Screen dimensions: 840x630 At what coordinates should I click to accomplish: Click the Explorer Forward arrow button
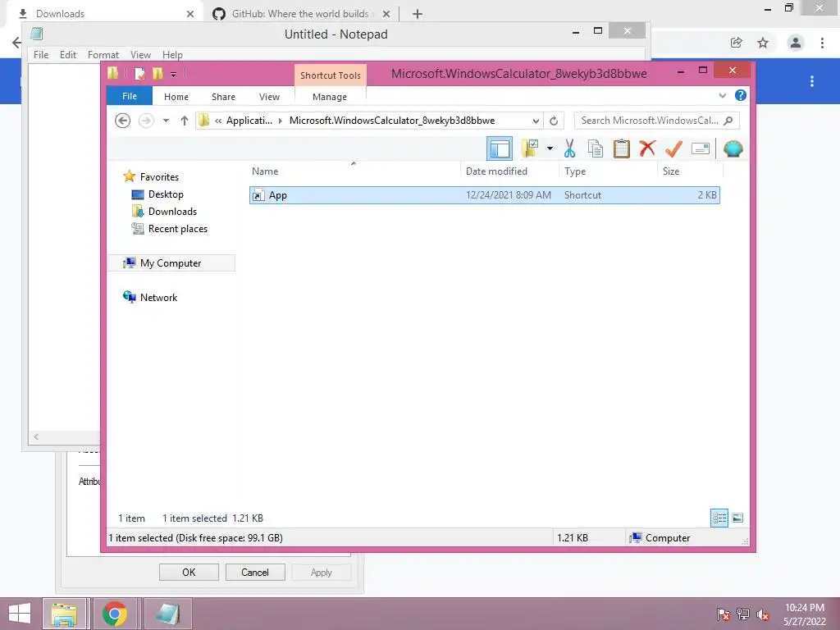146,121
